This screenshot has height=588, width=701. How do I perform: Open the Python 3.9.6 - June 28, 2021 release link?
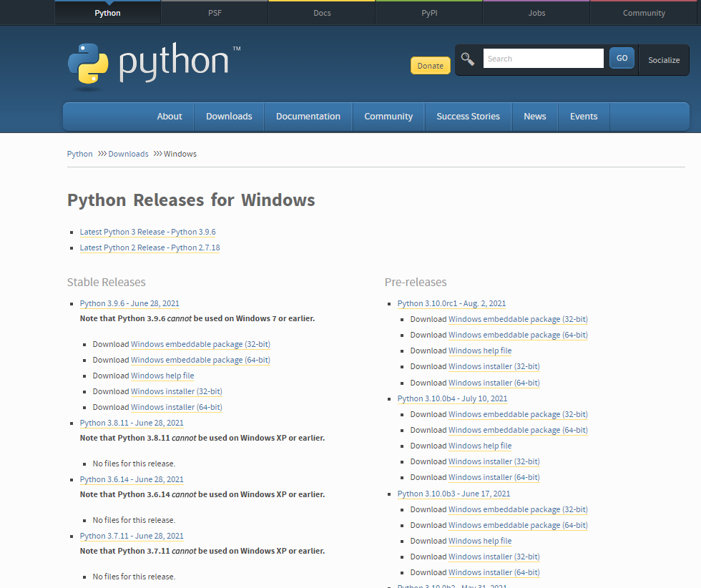[129, 303]
